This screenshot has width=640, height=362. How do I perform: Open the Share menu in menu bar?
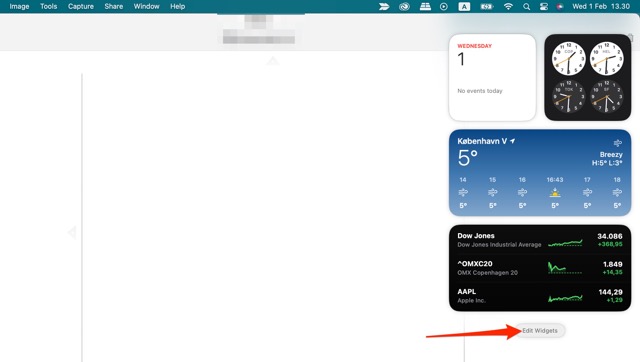tap(113, 7)
